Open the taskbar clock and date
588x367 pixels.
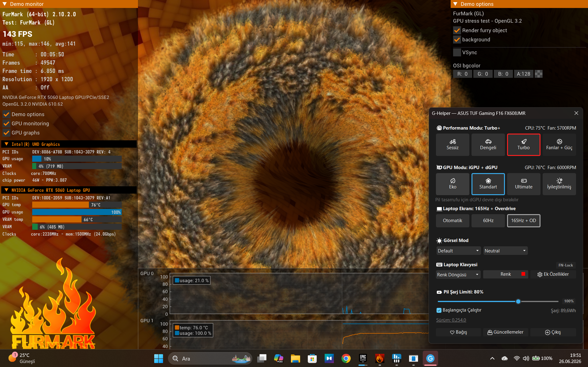[x=570, y=358]
